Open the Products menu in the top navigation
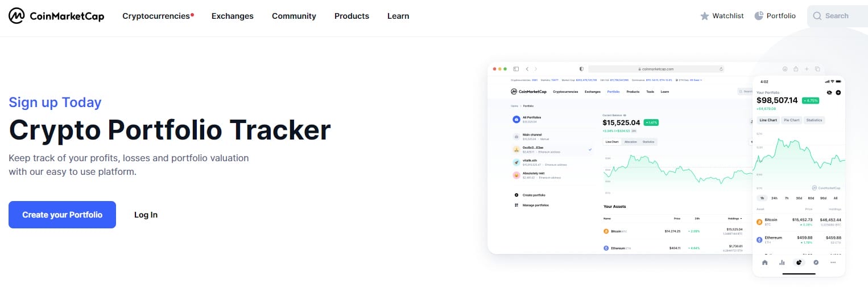The height and width of the screenshot is (299, 868). [352, 16]
